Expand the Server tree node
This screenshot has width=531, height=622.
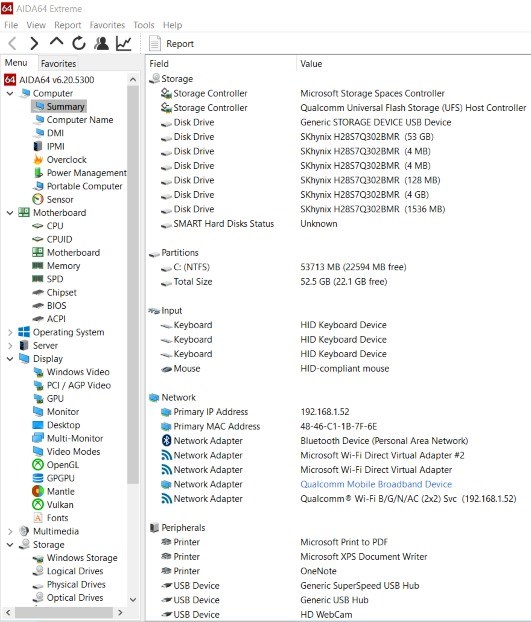[x=10, y=346]
